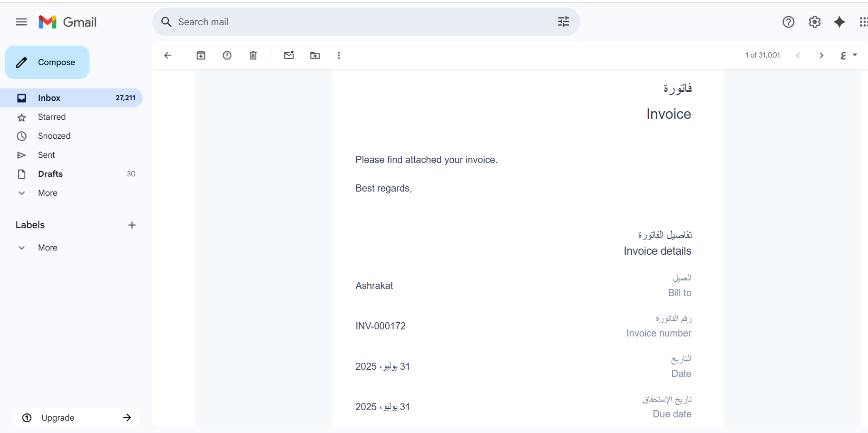Viewport: 868px width, 433px height.
Task: Open the three-dot more actions menu
Action: 339,56
